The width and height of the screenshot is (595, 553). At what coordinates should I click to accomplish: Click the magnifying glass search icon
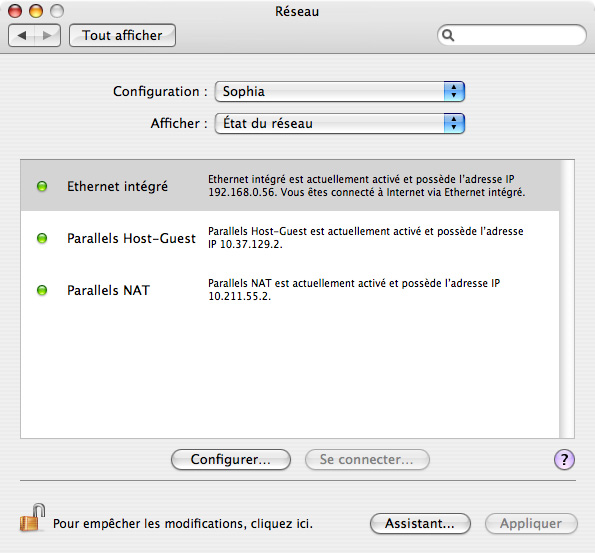448,35
